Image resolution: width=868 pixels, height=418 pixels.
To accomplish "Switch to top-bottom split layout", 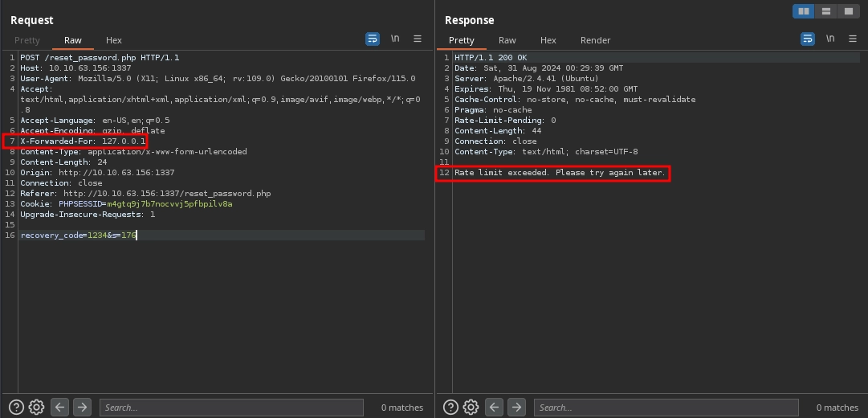I will click(825, 11).
